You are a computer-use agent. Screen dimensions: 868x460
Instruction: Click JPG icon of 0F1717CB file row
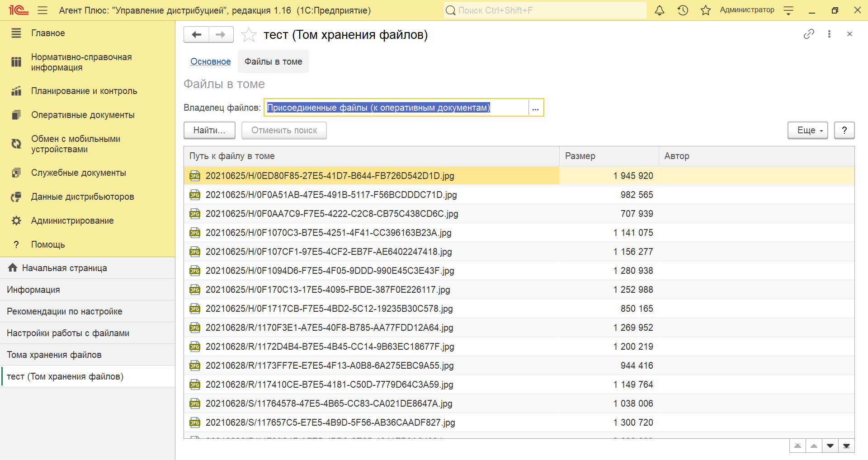195,309
